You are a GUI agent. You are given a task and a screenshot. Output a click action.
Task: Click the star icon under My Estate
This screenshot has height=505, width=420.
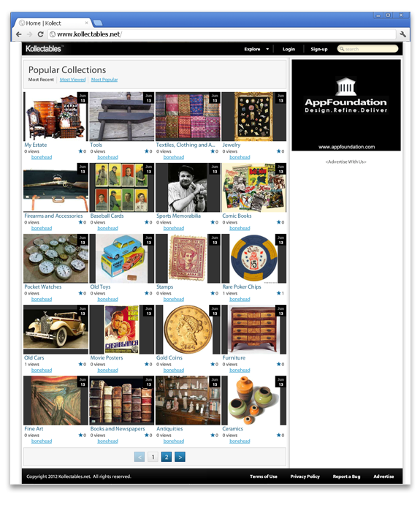pos(80,151)
